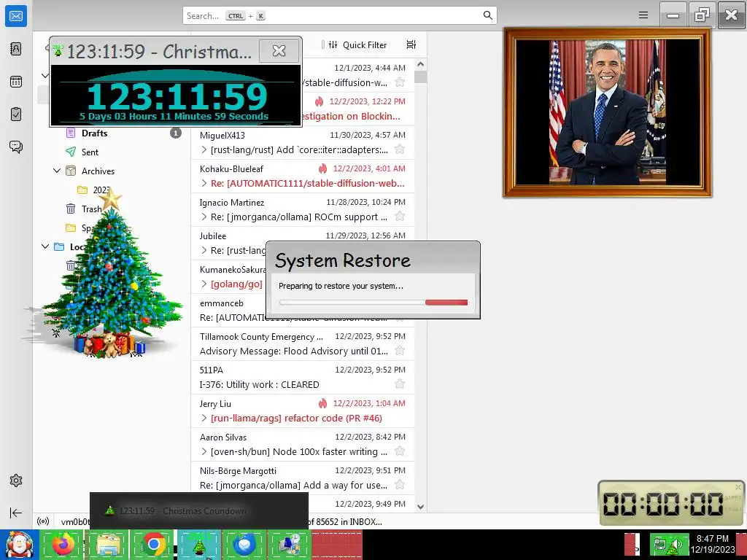Viewport: 747px width, 560px height.
Task: Star the 511PA message
Action: click(400, 384)
